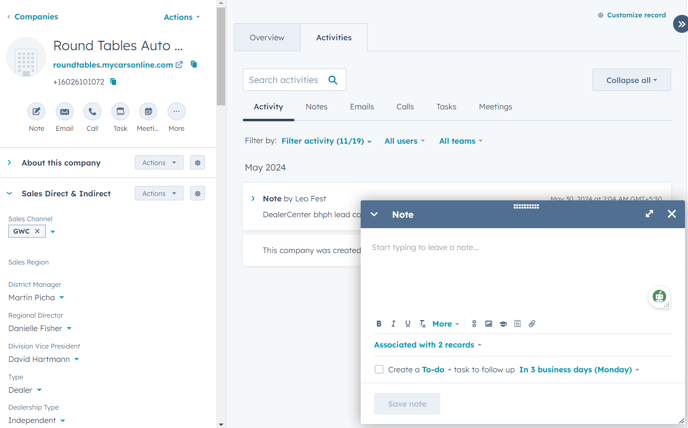
Task: Create a task using the Task icon
Action: [120, 112]
